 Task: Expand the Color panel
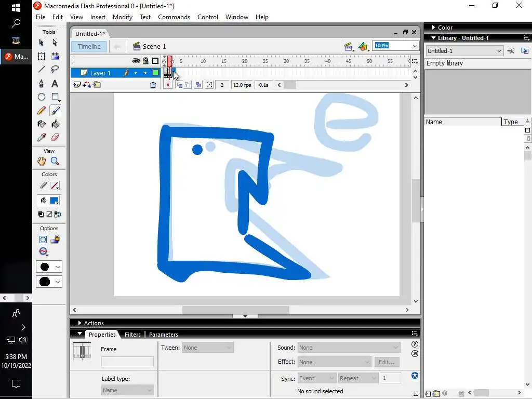[434, 28]
